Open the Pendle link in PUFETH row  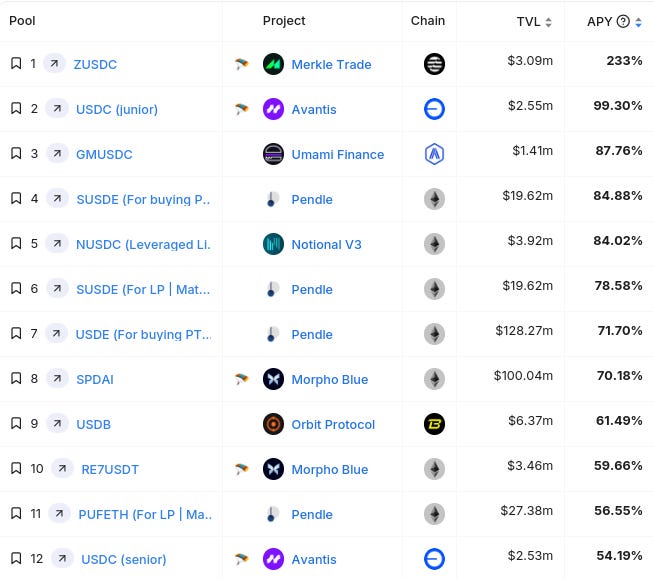(312, 515)
